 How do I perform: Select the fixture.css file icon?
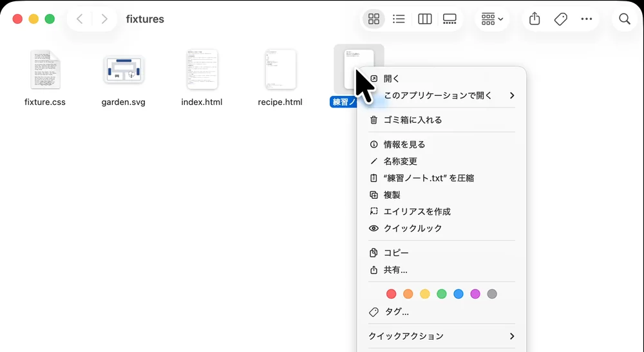coord(45,69)
